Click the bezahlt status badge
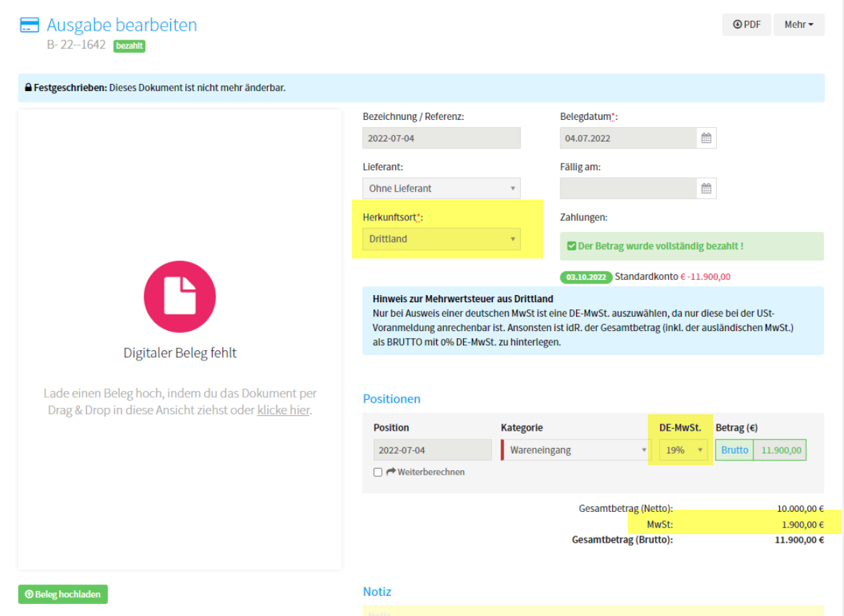Image resolution: width=844 pixels, height=616 pixels. point(129,46)
